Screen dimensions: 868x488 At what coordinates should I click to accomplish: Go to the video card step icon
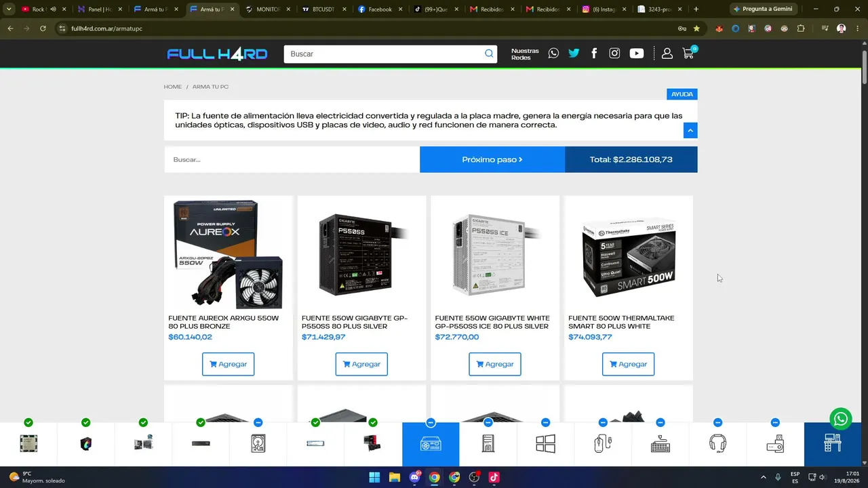[x=372, y=444]
